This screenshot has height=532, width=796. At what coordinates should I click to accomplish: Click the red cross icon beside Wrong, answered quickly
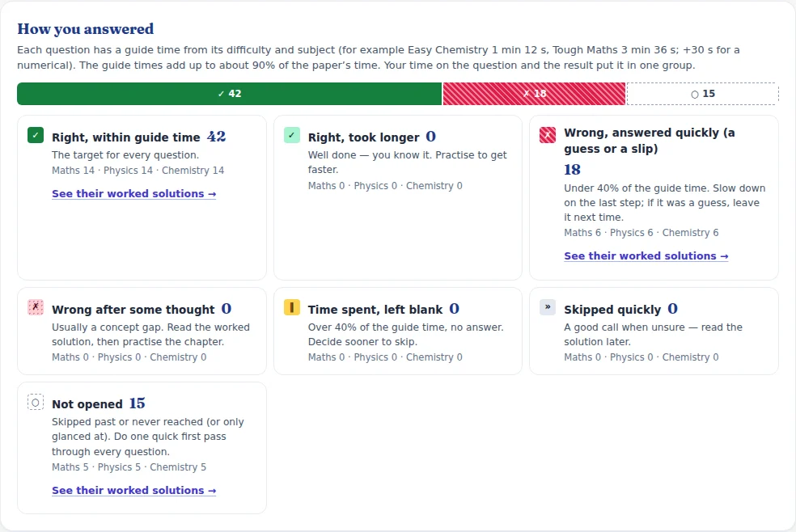[x=547, y=135]
